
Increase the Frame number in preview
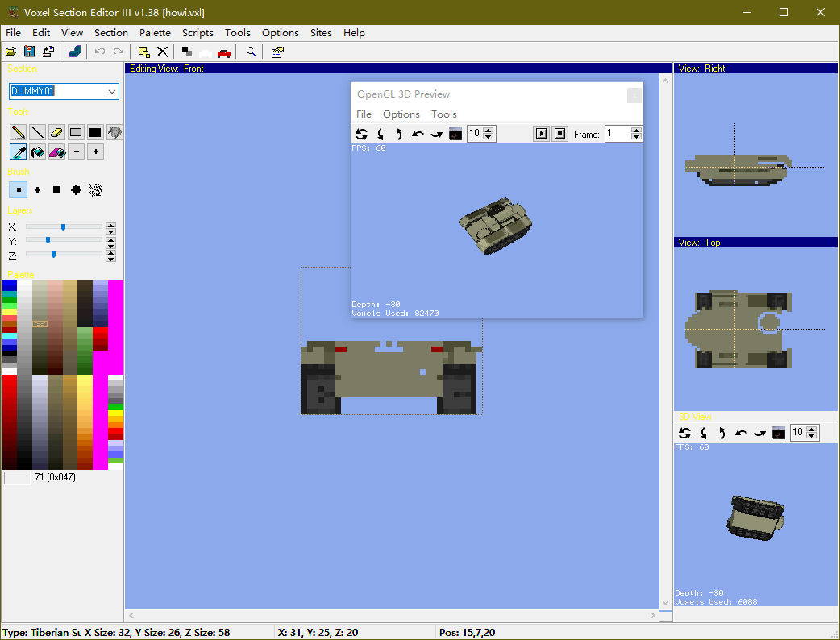tap(636, 130)
